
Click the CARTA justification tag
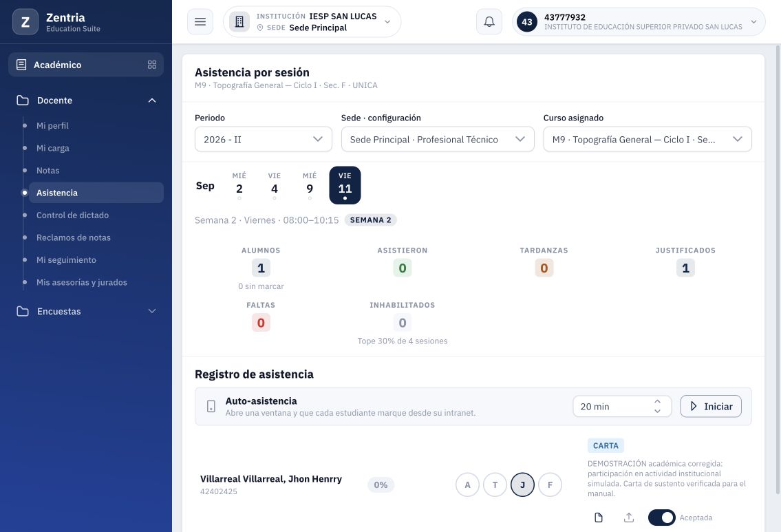(x=606, y=446)
